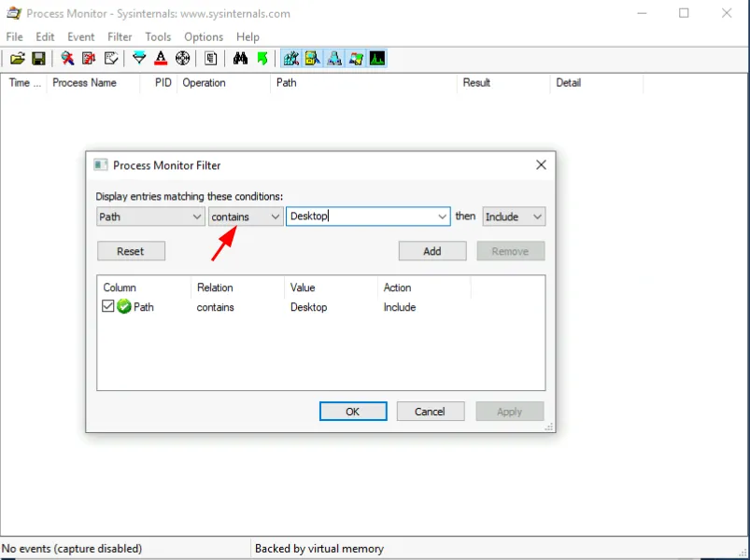Click the Save floppy disk icon
The image size is (750, 560).
38,59
